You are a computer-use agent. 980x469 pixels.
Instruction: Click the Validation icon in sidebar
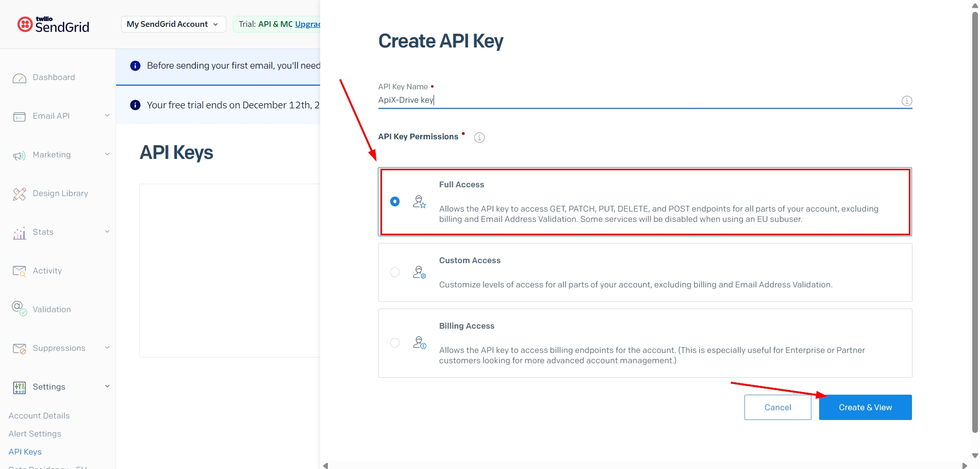(x=20, y=309)
